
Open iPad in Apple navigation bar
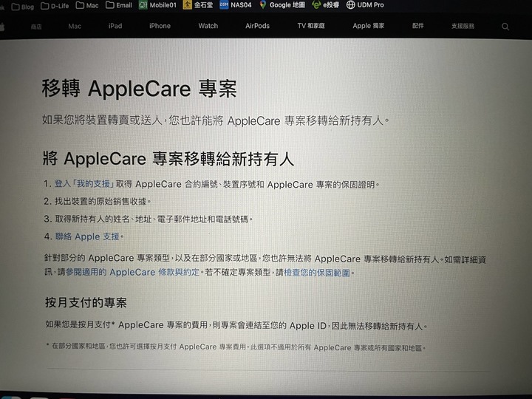(115, 26)
